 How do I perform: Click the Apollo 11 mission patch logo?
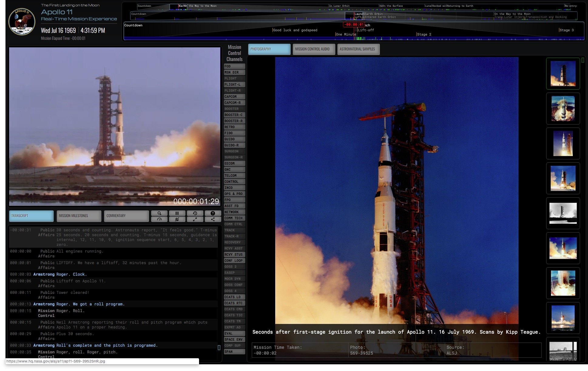tap(22, 22)
